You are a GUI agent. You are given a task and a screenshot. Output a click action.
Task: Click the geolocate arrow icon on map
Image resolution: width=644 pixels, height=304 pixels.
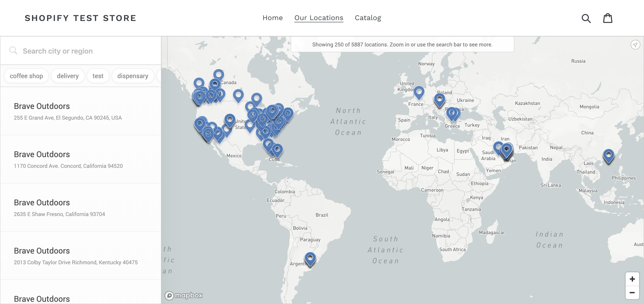pos(635,45)
